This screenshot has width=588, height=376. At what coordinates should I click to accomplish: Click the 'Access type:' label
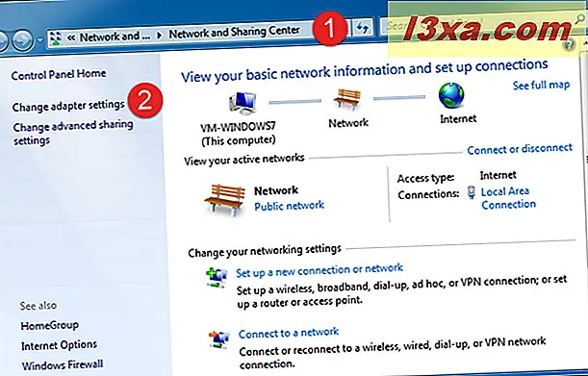pyautogui.click(x=425, y=178)
